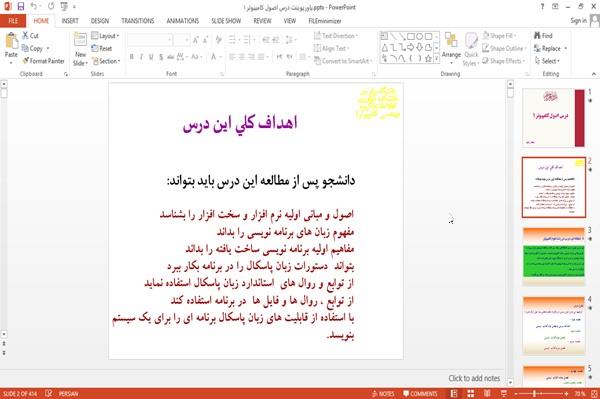Open the Section dropdown
This screenshot has width=600, height=399.
pyautogui.click(x=106, y=61)
